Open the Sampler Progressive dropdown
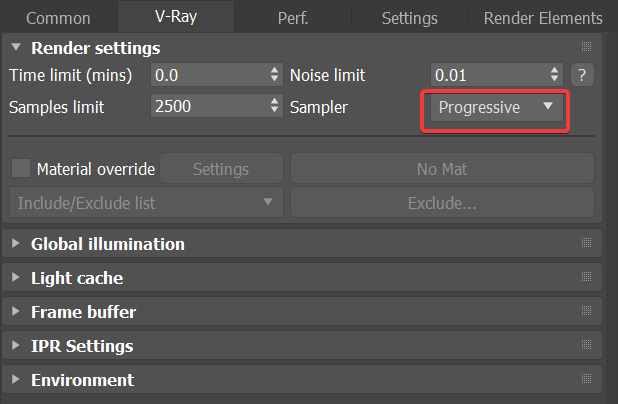The width and height of the screenshot is (618, 404). pyautogui.click(x=496, y=107)
